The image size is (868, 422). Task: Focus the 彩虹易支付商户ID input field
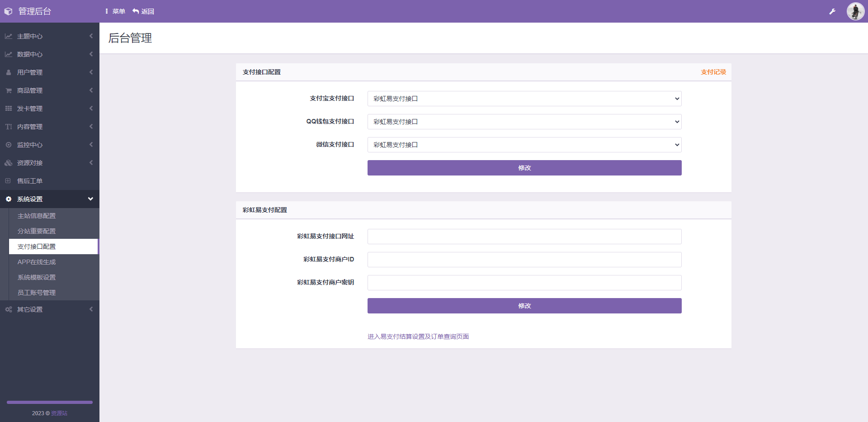click(x=524, y=260)
